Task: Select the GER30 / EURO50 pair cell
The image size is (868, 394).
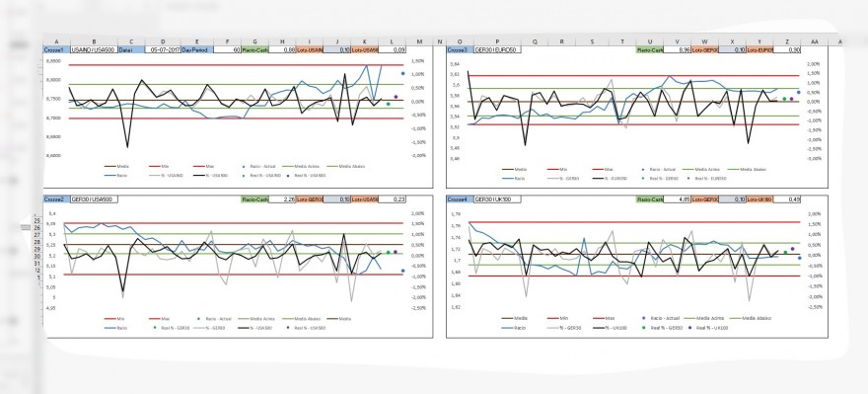Action: (497, 50)
